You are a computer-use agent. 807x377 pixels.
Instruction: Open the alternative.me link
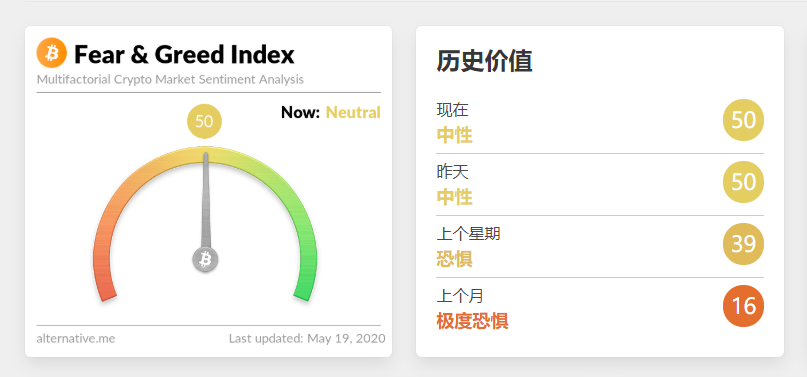click(76, 339)
